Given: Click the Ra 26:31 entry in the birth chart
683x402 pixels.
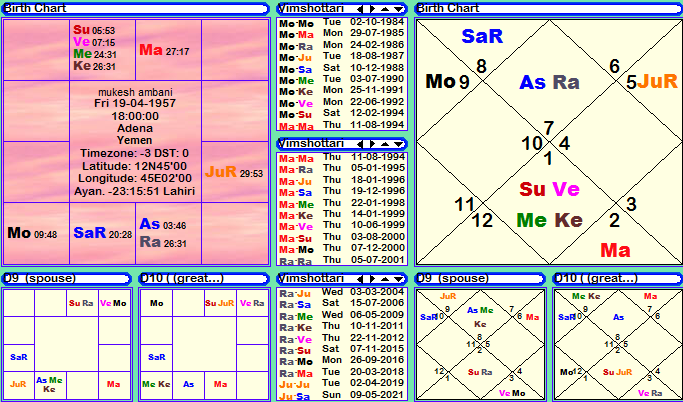Looking at the screenshot, I should coord(163,242).
